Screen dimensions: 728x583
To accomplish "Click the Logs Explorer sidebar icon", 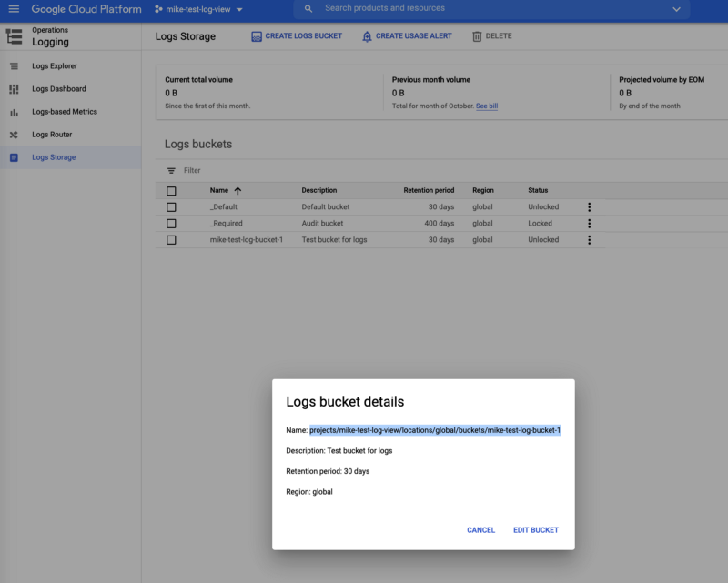I will (14, 65).
